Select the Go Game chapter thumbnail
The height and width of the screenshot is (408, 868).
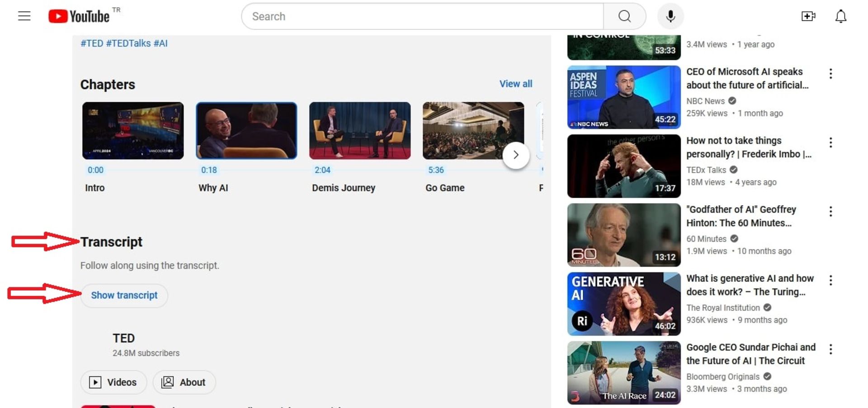click(473, 131)
